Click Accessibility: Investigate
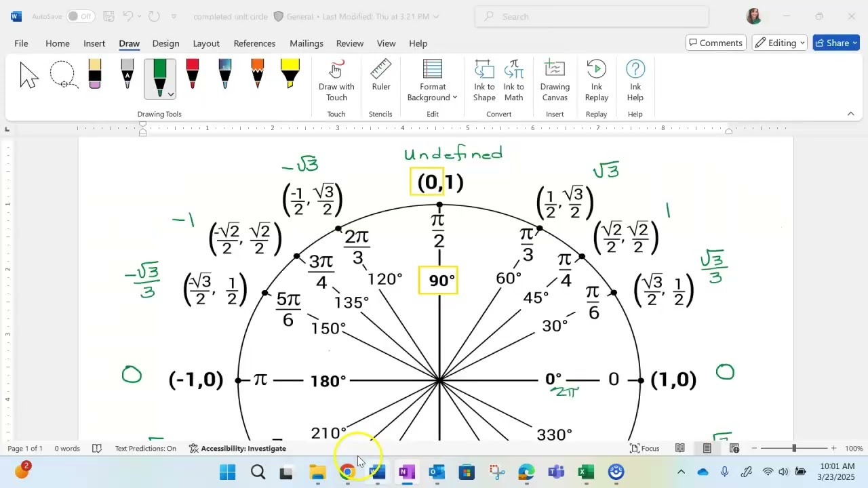 click(237, 449)
